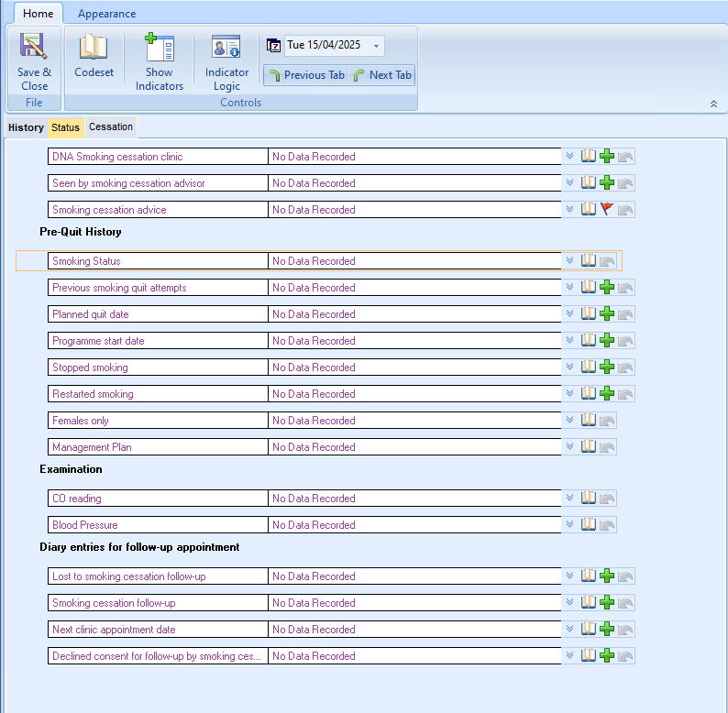Open the History tab
Viewport: 728px width, 713px height.
(x=26, y=127)
